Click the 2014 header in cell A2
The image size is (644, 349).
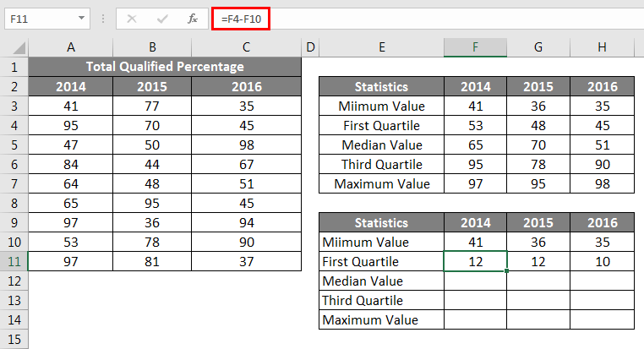tap(71, 87)
